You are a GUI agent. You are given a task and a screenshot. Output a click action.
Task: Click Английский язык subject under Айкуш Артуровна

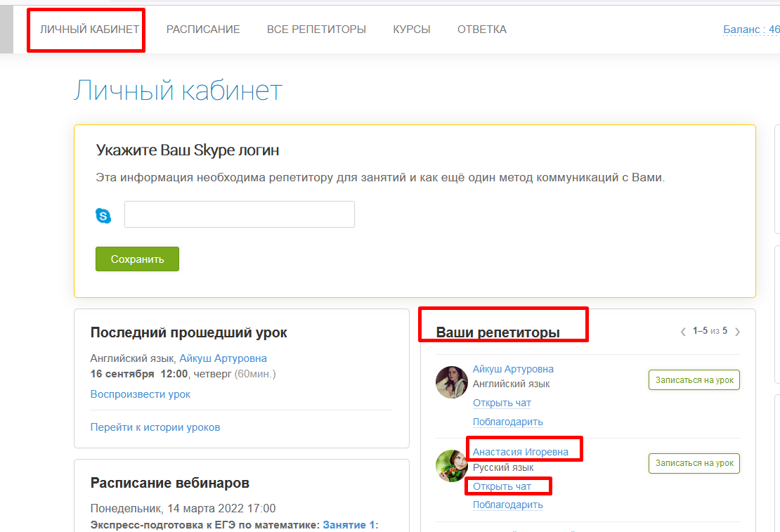tap(511, 384)
